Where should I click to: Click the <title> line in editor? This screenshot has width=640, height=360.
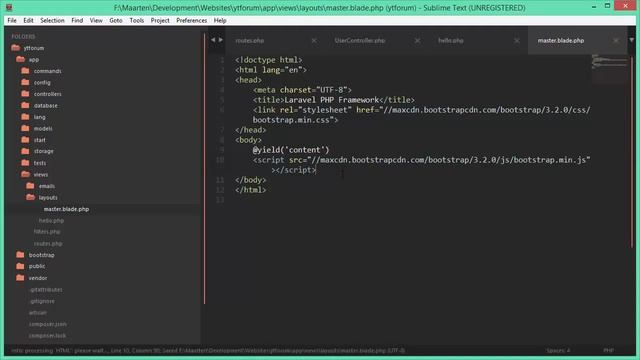[x=333, y=100]
